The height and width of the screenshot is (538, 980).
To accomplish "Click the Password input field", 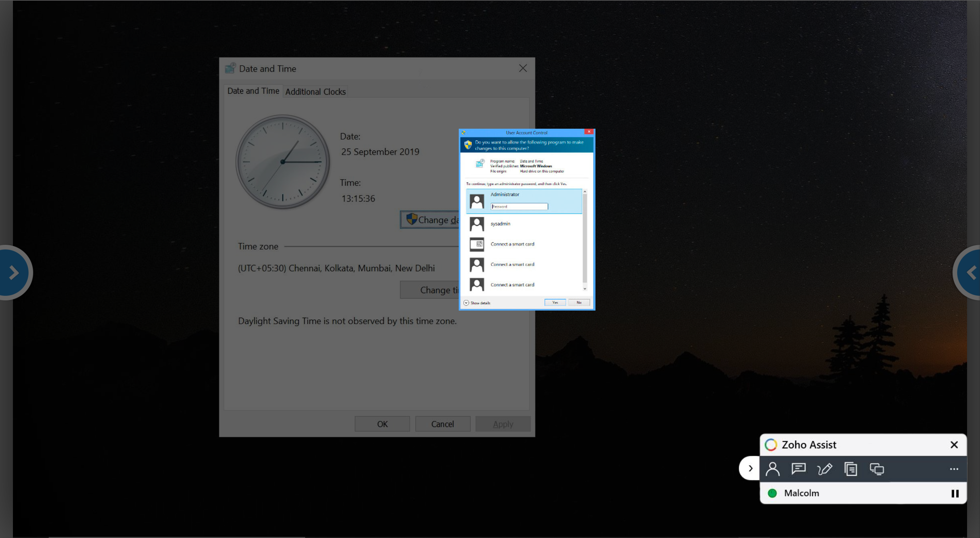I will coord(519,206).
